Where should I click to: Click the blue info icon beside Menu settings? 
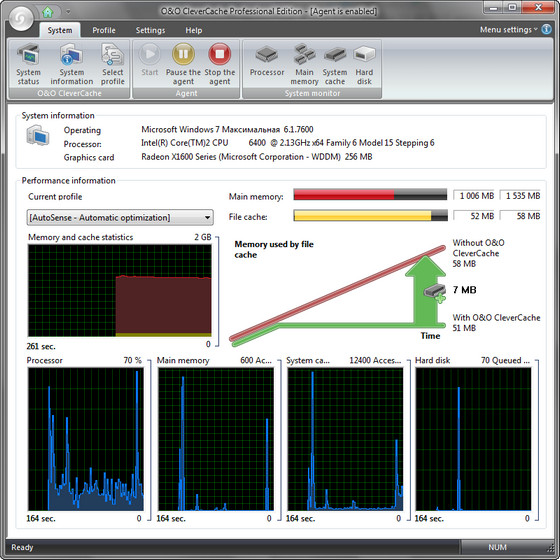click(x=546, y=29)
